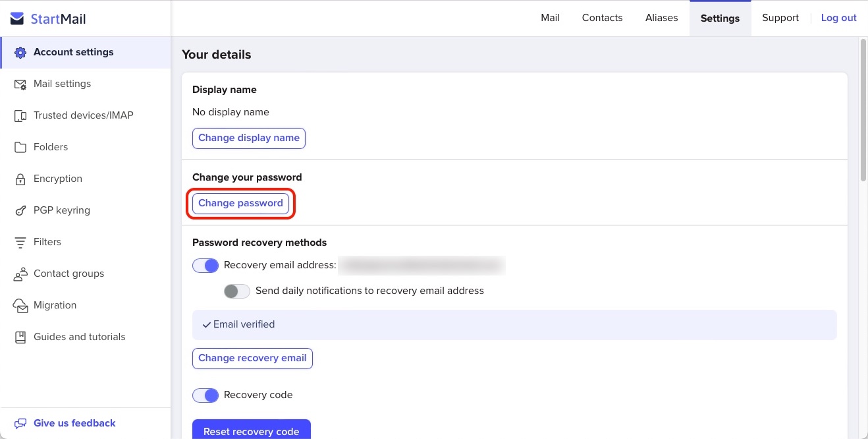Click the PGP keyring key icon

coord(20,211)
